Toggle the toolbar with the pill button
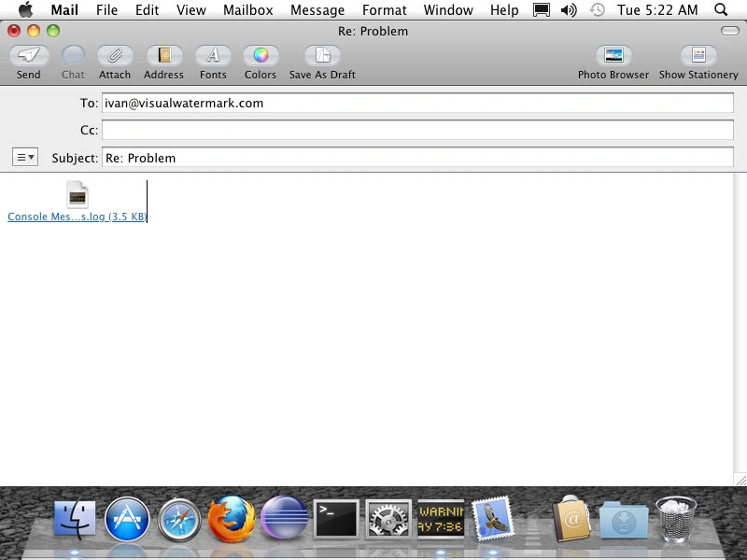747x560 pixels. click(729, 31)
